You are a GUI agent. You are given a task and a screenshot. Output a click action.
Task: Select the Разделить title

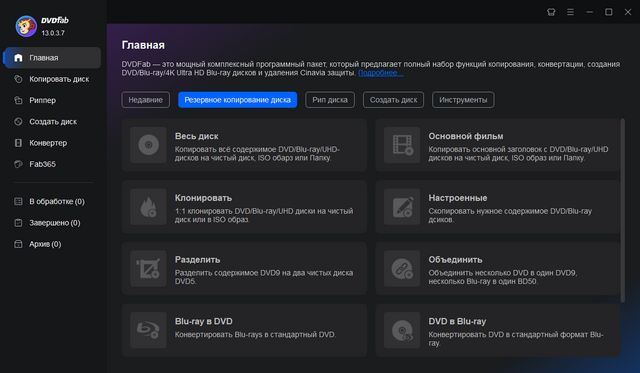[198, 259]
